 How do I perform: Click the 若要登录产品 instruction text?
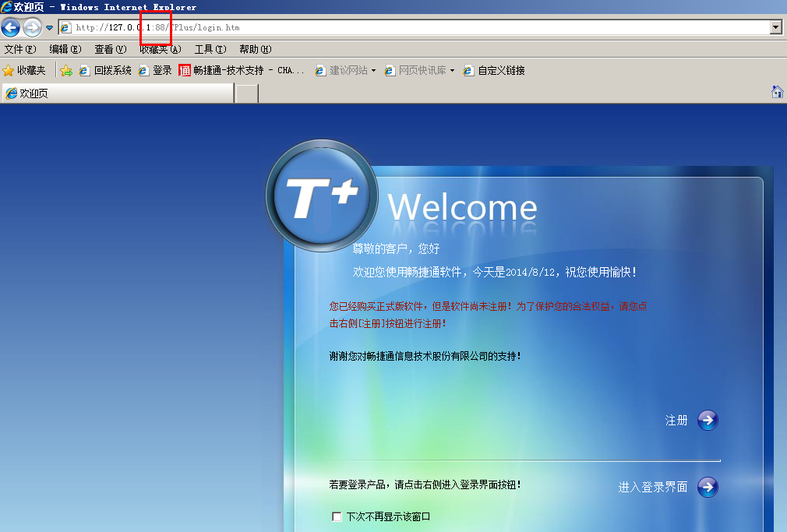click(425, 484)
